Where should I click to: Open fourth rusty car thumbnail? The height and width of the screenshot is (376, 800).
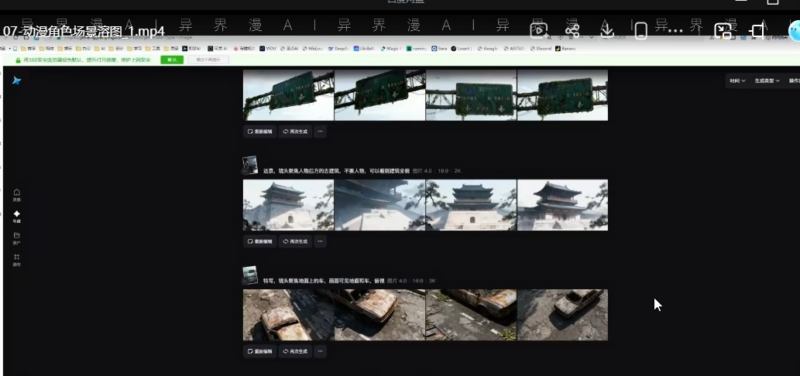(562, 315)
